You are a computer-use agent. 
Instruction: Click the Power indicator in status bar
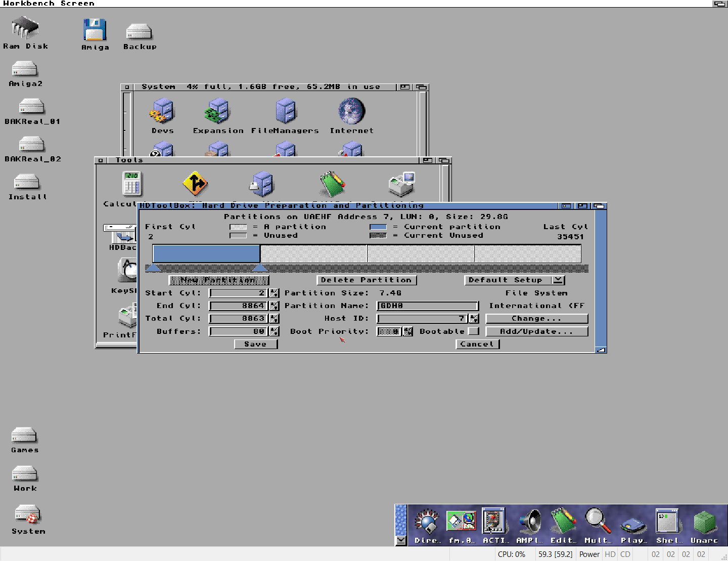[x=589, y=554]
